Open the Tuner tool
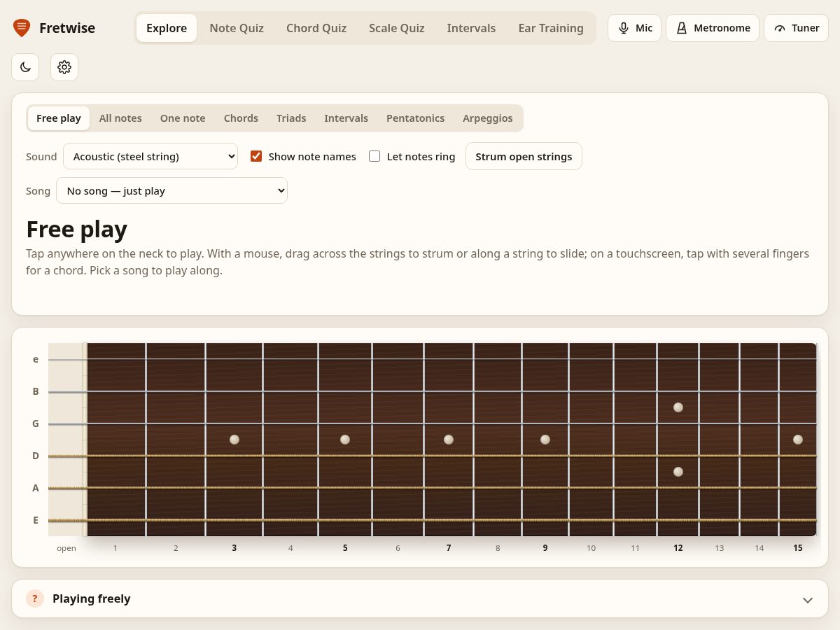Image resolution: width=840 pixels, height=630 pixels. tap(797, 28)
